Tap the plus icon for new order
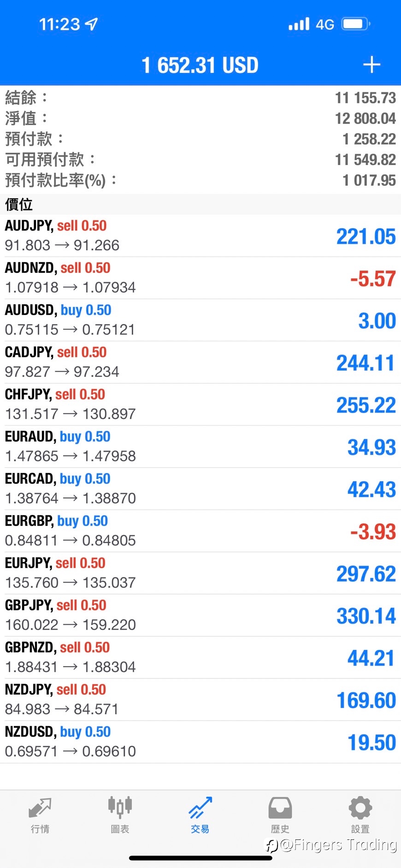The width and height of the screenshot is (401, 868). 372,65
